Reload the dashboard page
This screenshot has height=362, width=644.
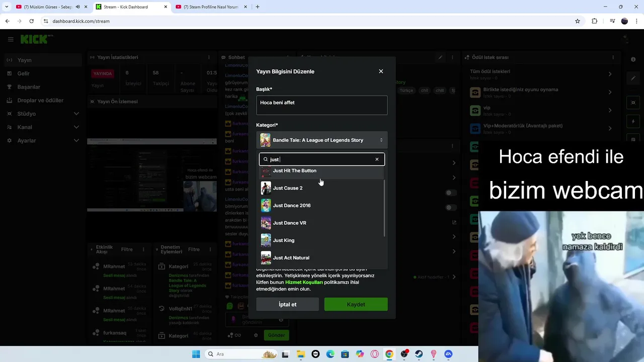[x=31, y=21]
